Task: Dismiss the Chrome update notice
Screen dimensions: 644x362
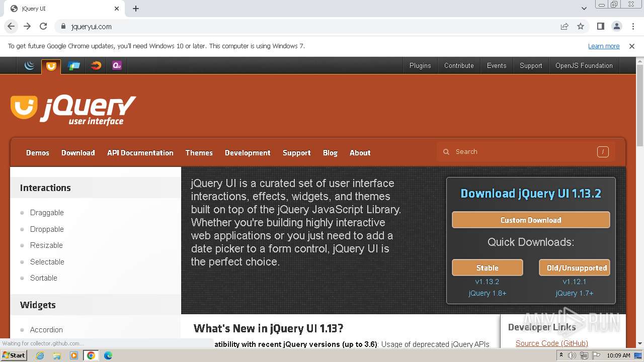Action: pos(632,46)
